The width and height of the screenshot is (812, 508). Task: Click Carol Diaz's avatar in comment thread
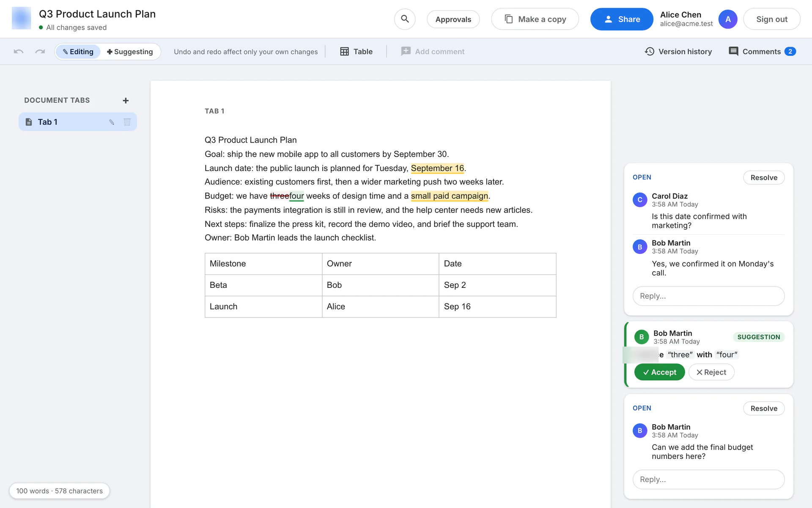pyautogui.click(x=640, y=200)
